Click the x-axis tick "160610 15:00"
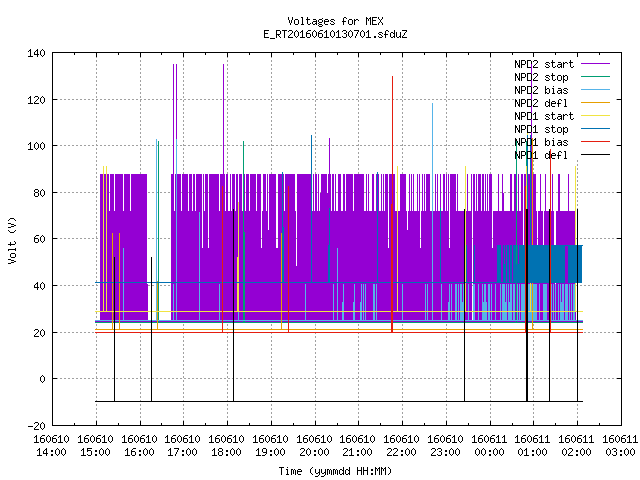 point(96,446)
